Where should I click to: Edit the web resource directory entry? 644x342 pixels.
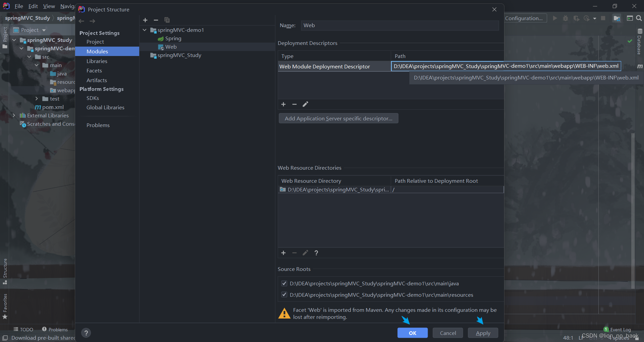tap(305, 253)
